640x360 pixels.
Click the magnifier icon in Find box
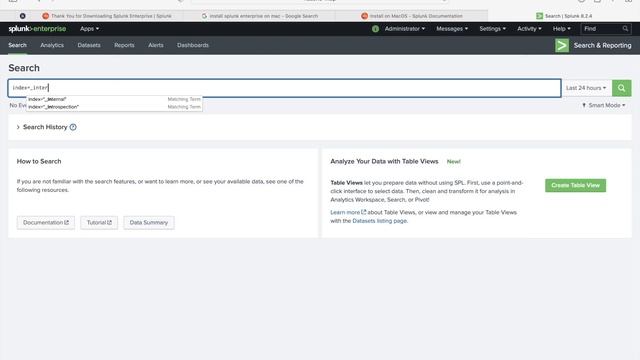pos(625,29)
